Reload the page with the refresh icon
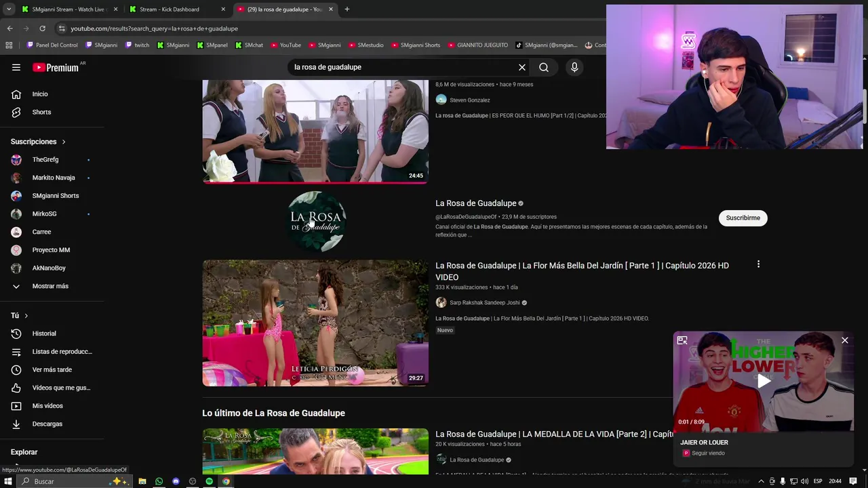 pos(42,28)
